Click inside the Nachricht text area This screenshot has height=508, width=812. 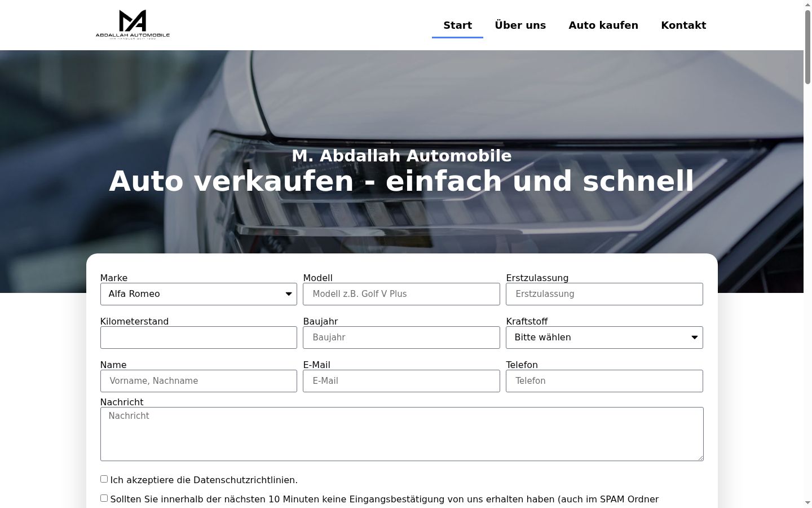coord(402,434)
